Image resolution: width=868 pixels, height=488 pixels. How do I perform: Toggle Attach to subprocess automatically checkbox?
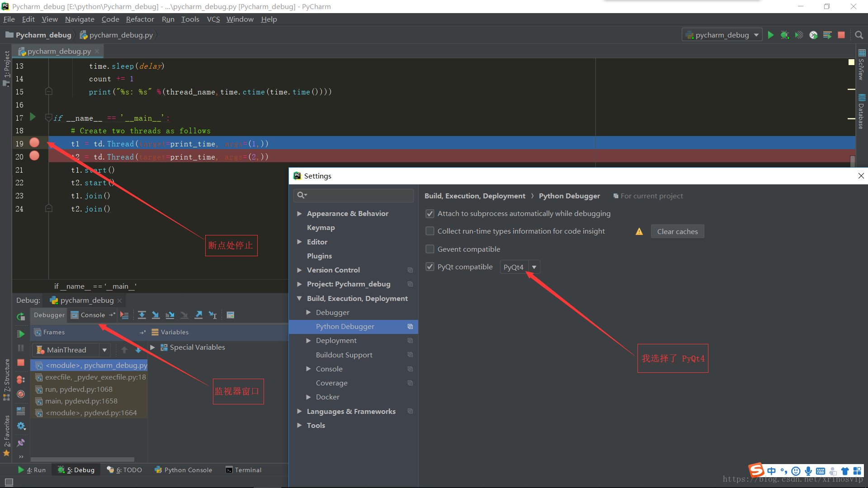430,214
